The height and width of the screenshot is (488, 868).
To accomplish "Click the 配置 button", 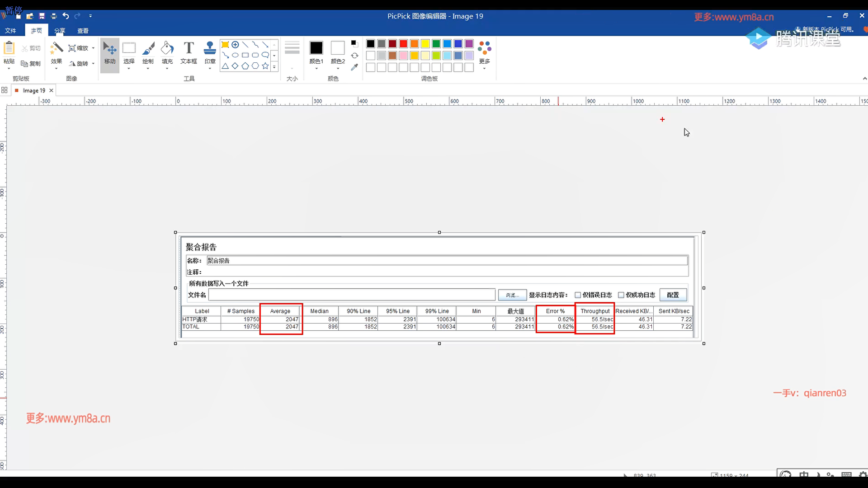I will pyautogui.click(x=673, y=295).
